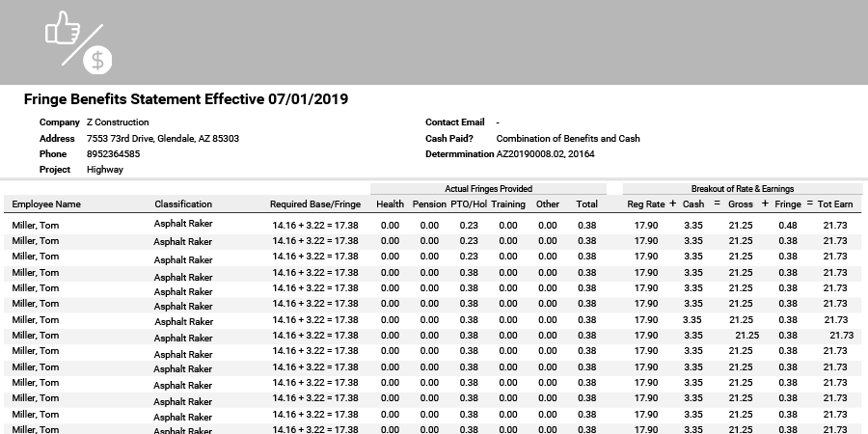
Task: Click the Required Base/Fringe column header
Action: tap(314, 204)
